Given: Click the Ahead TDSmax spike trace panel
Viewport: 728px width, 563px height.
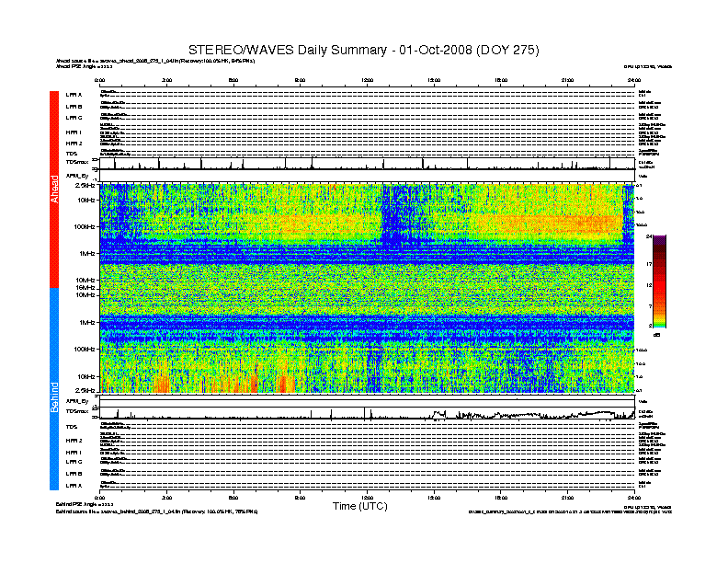Looking at the screenshot, I should tap(367, 164).
